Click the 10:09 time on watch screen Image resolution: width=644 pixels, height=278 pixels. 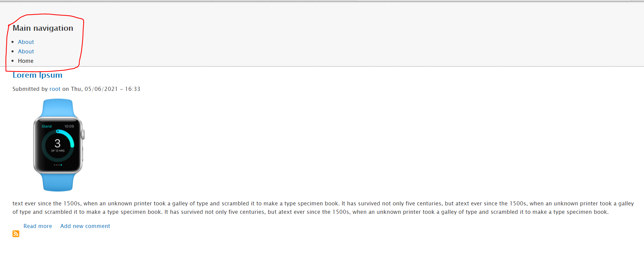click(69, 126)
